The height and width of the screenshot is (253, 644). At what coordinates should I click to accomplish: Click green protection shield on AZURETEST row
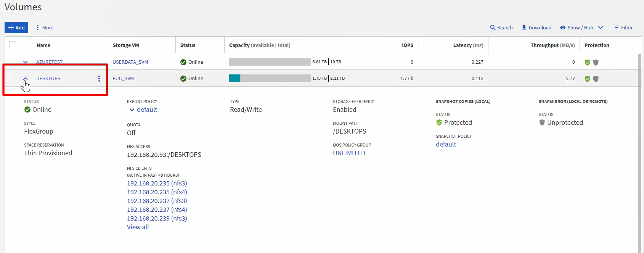(x=587, y=63)
